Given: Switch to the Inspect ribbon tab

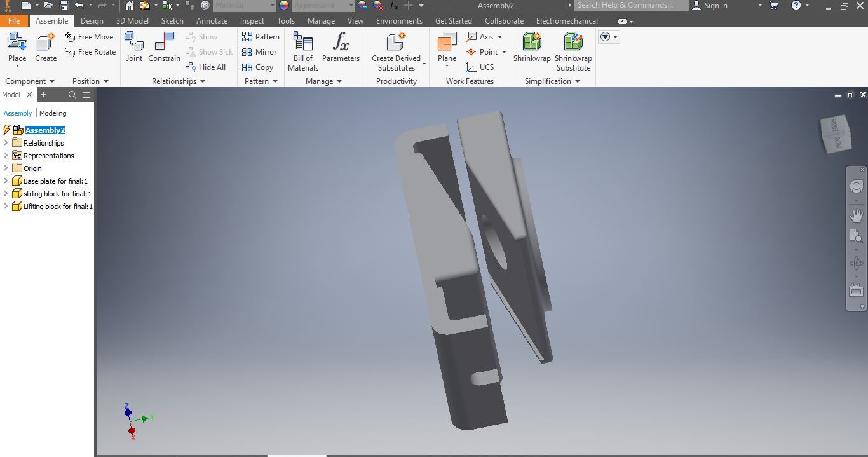Looking at the screenshot, I should [x=252, y=21].
